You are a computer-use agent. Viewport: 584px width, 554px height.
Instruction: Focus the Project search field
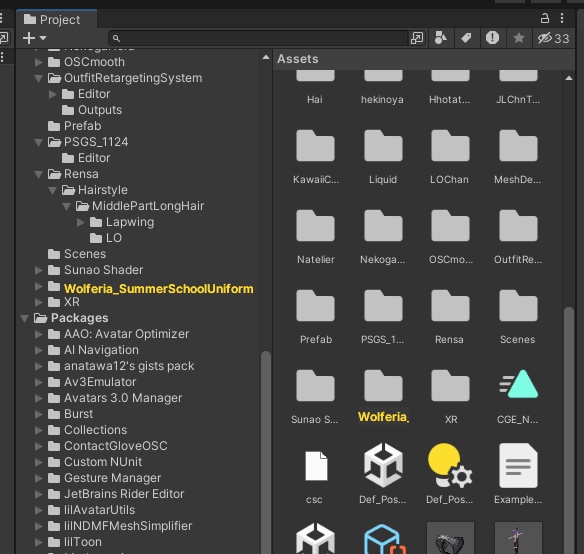click(x=259, y=38)
